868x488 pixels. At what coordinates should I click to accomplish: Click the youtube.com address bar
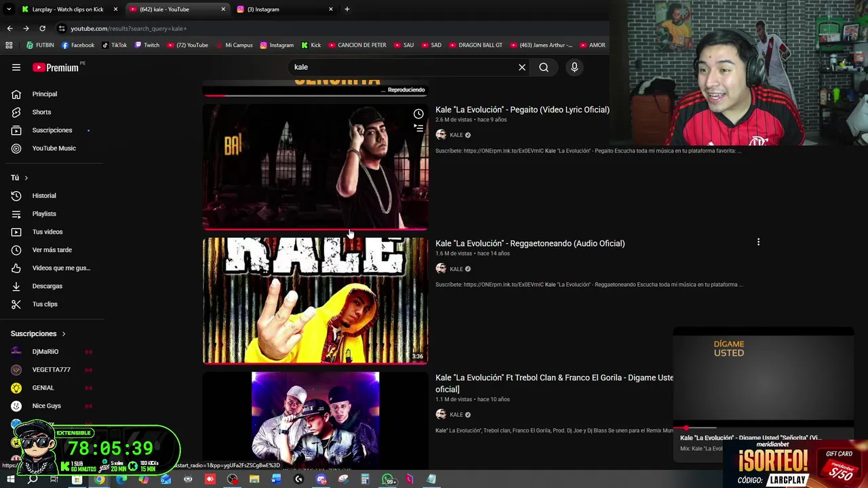[x=332, y=28]
